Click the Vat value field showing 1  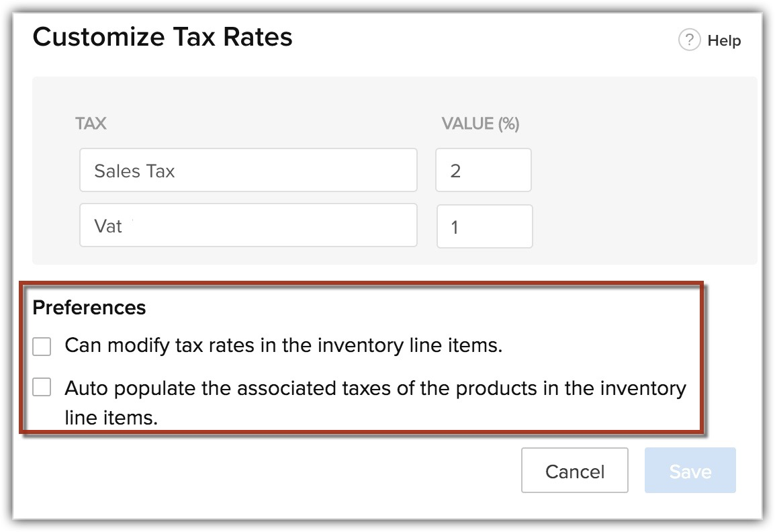pos(484,227)
